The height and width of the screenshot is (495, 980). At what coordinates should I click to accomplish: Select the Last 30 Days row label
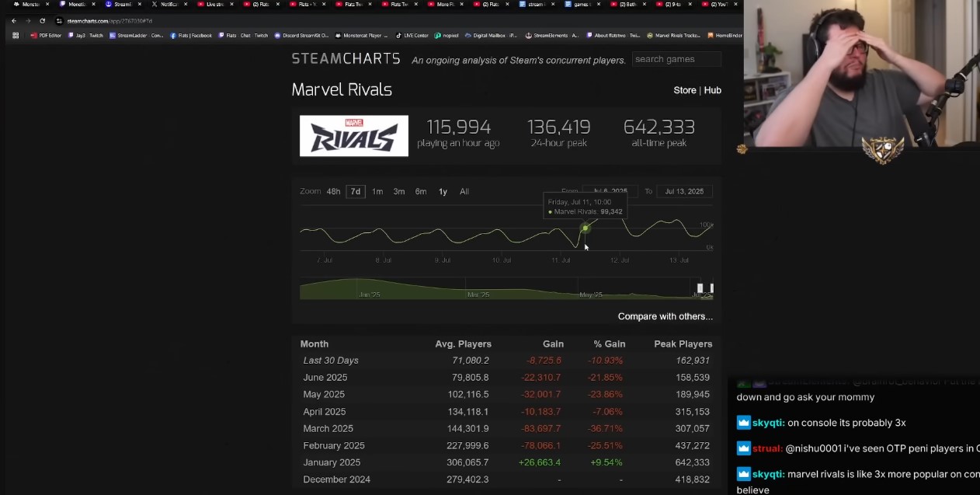click(x=331, y=361)
